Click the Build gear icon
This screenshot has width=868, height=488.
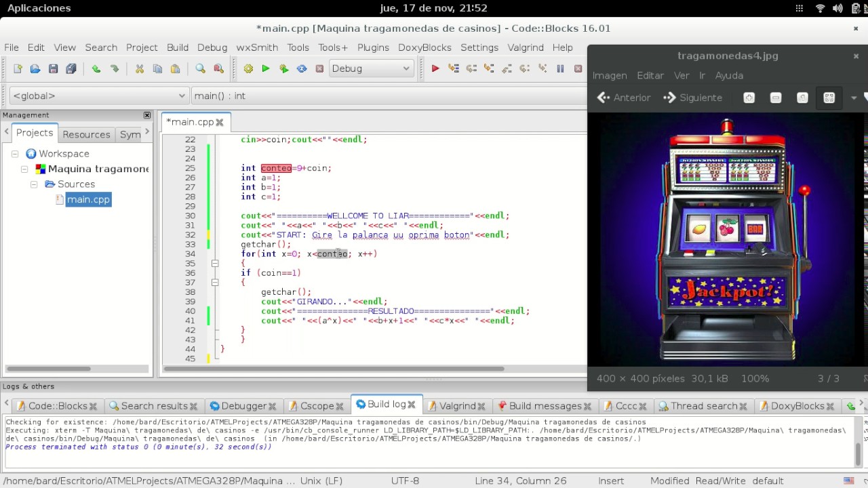point(248,68)
